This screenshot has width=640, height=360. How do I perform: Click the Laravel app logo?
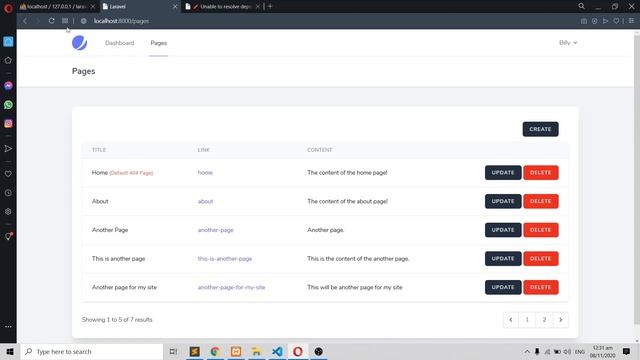(80, 43)
